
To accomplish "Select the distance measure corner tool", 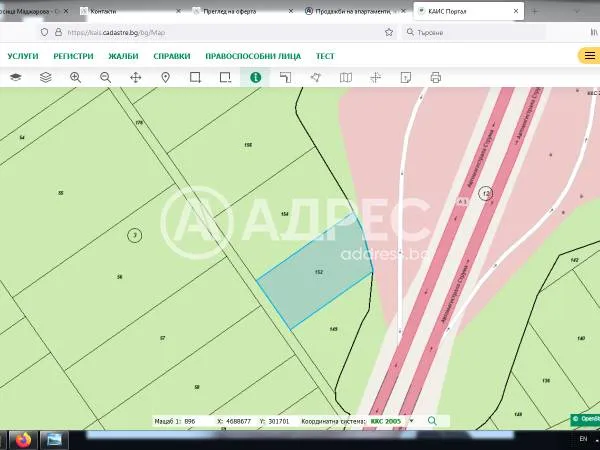I will 285,77.
